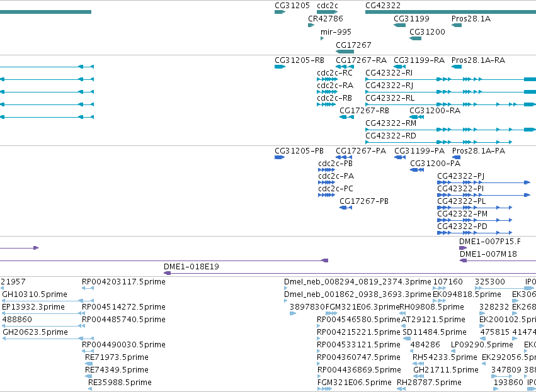Select protein label CG42322-PL
Screen dimensions: 536x392
[x=462, y=202]
